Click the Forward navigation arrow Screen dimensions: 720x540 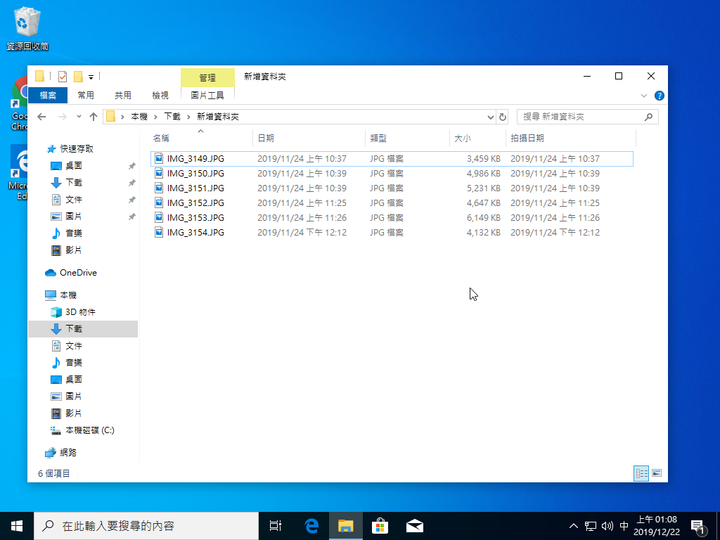pyautogui.click(x=62, y=117)
